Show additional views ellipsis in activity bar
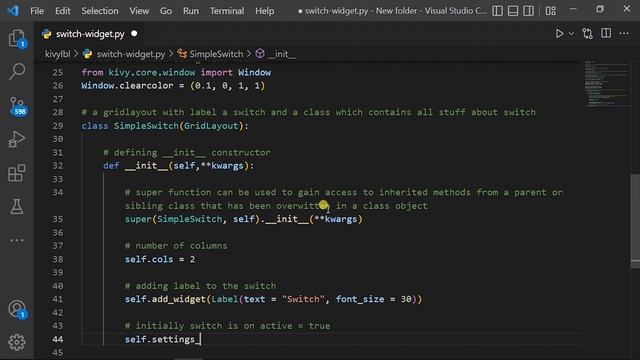This screenshot has height=360, width=640. pyautogui.click(x=17, y=240)
